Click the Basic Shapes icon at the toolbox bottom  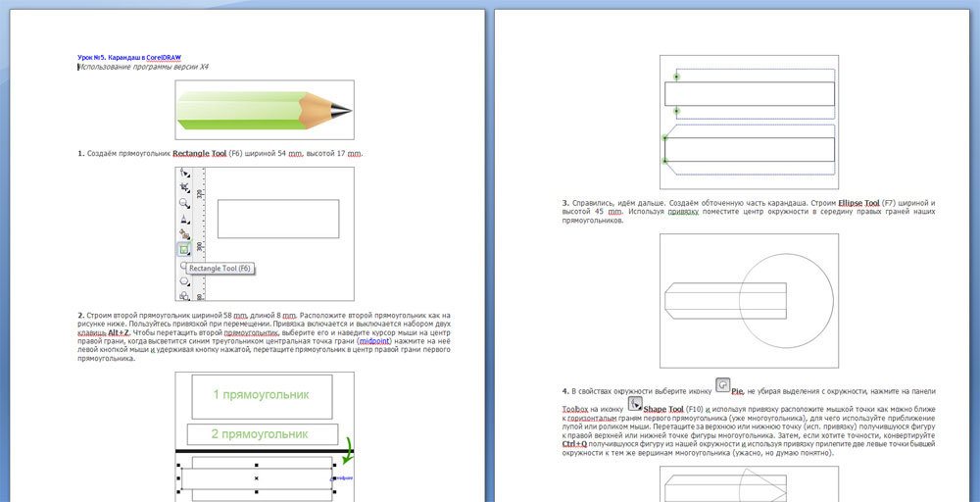click(x=184, y=296)
